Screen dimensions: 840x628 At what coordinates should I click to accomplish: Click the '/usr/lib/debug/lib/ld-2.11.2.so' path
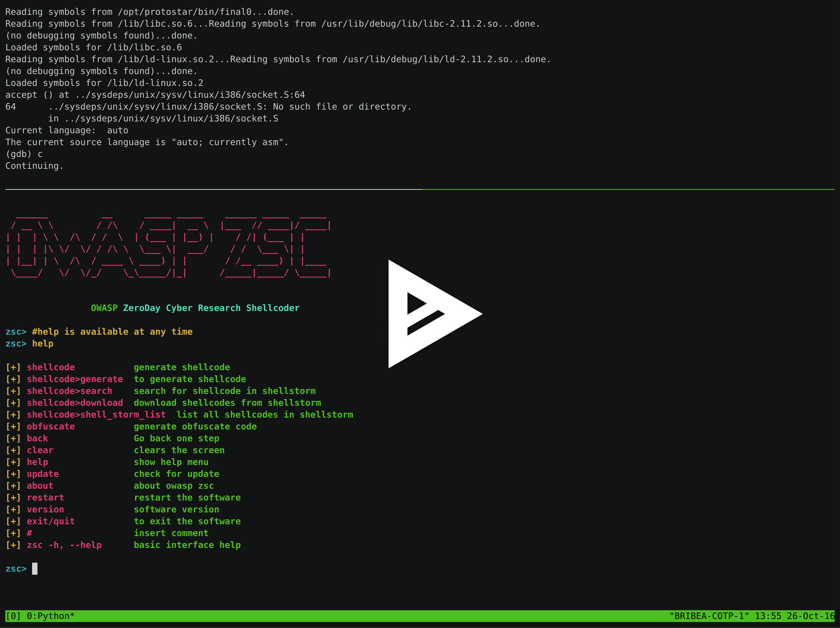[x=426, y=59]
